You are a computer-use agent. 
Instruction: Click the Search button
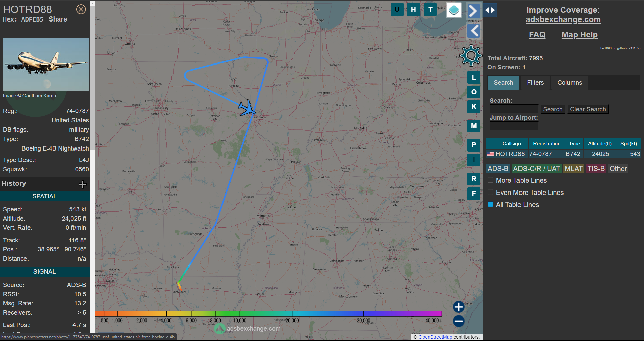(553, 109)
